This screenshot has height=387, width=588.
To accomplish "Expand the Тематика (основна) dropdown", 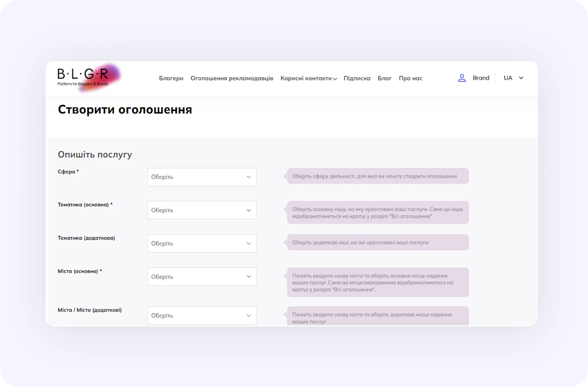I will pos(202,210).
